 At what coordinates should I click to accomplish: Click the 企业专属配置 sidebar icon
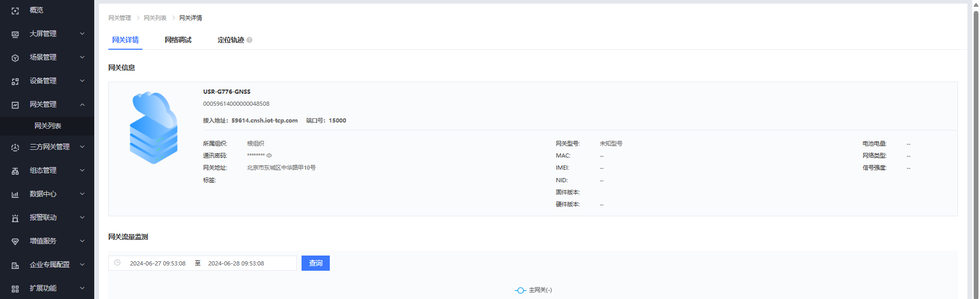15,265
